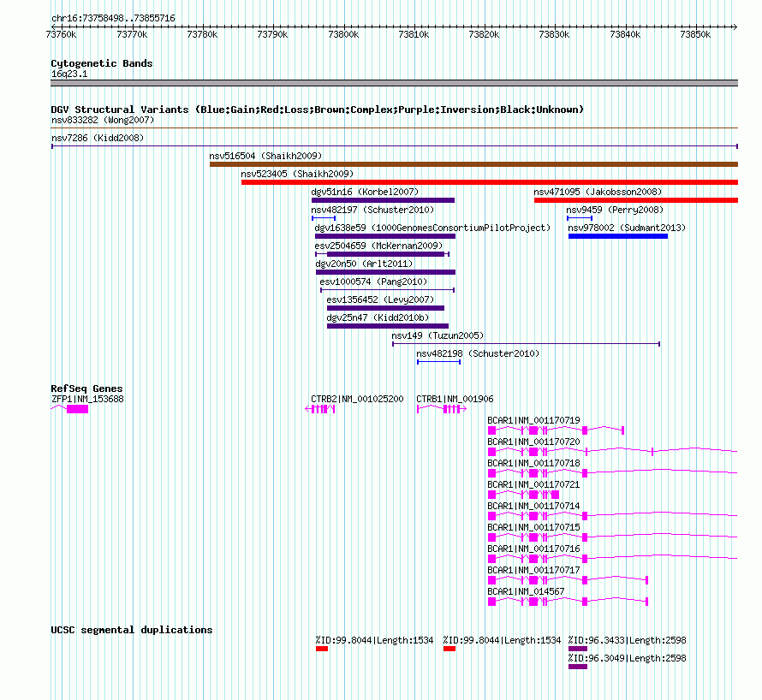Screen dimensions: 762x700
Task: Click the BCAR1|NM_001170717 transcript label
Action: 533,570
